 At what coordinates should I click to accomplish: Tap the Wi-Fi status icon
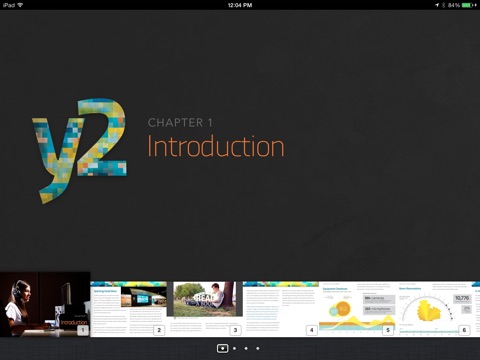pos(20,5)
